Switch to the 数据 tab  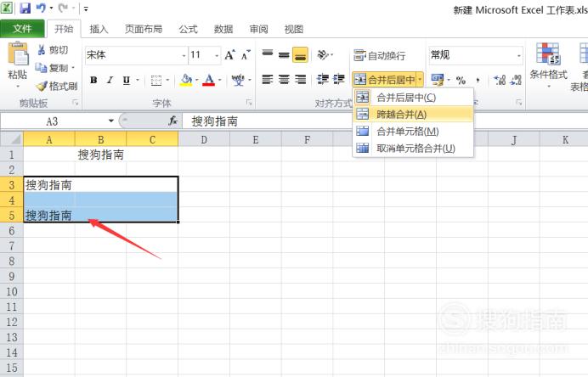[x=223, y=29]
